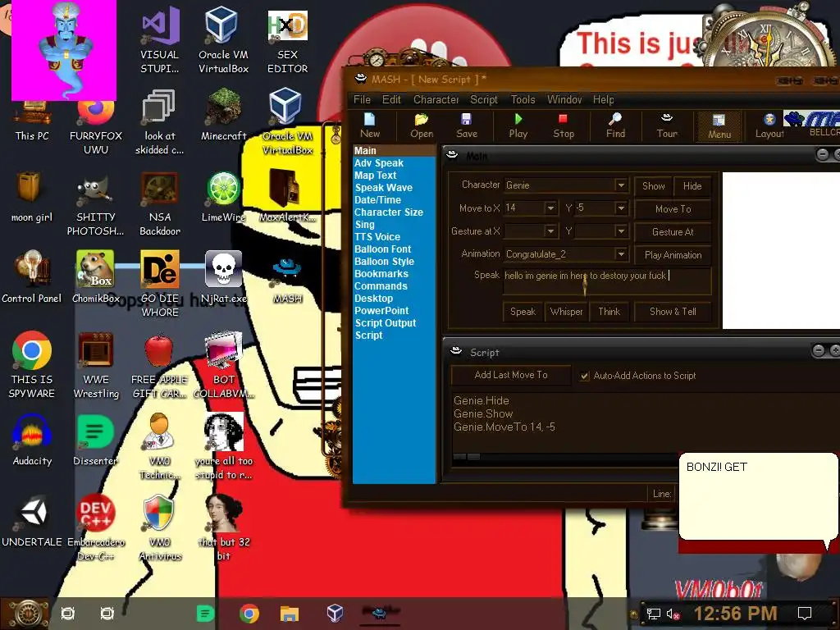Open the Gesture at X dropdown
This screenshot has width=840, height=630.
tap(550, 231)
